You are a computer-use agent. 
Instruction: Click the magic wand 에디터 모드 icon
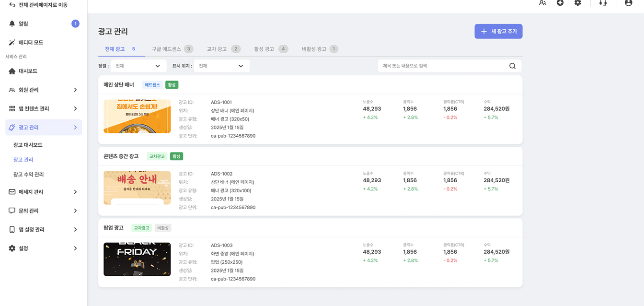click(12, 43)
